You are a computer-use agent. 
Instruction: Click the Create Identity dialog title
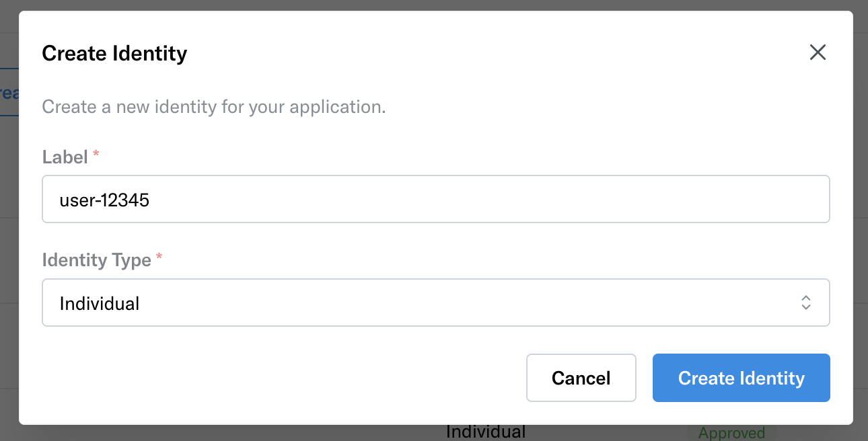click(x=114, y=53)
